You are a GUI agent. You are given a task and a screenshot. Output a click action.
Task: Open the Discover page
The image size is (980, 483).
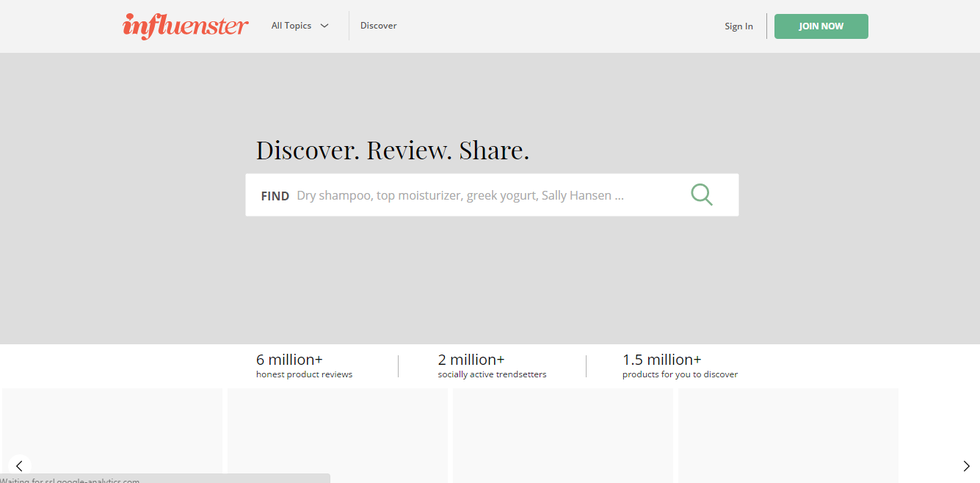coord(378,26)
